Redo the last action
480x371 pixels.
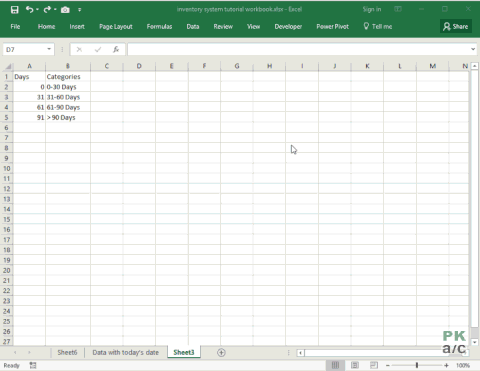47,10
